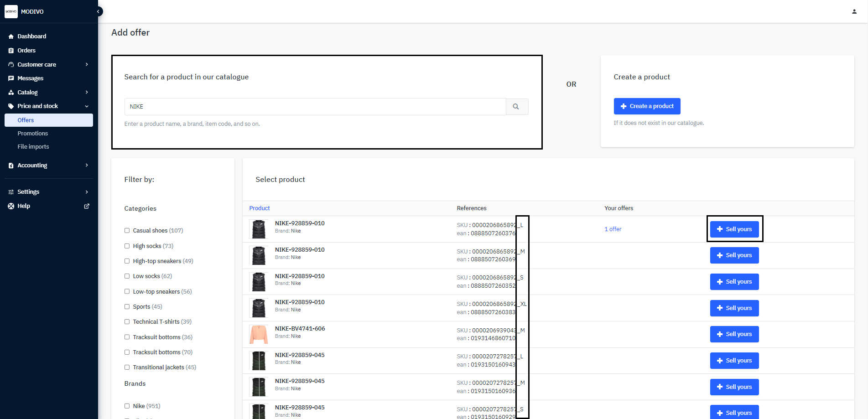Click the MODIVO logo in the sidebar
The height and width of the screenshot is (419, 868).
11,11
